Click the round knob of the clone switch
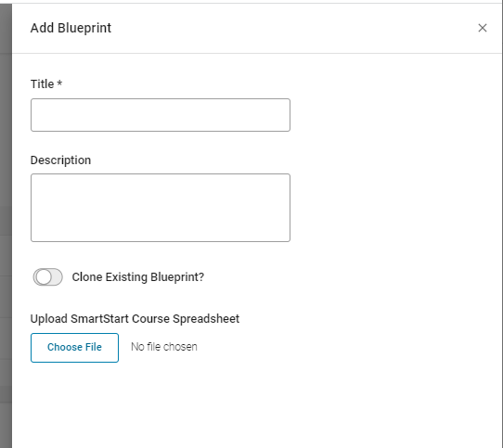503x448 pixels. pyautogui.click(x=43, y=276)
